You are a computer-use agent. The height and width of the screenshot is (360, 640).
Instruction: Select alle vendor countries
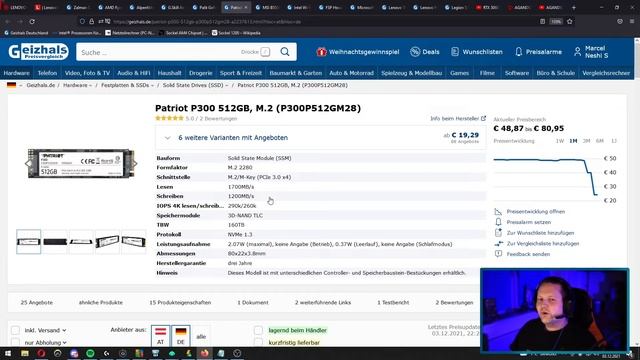(201, 337)
